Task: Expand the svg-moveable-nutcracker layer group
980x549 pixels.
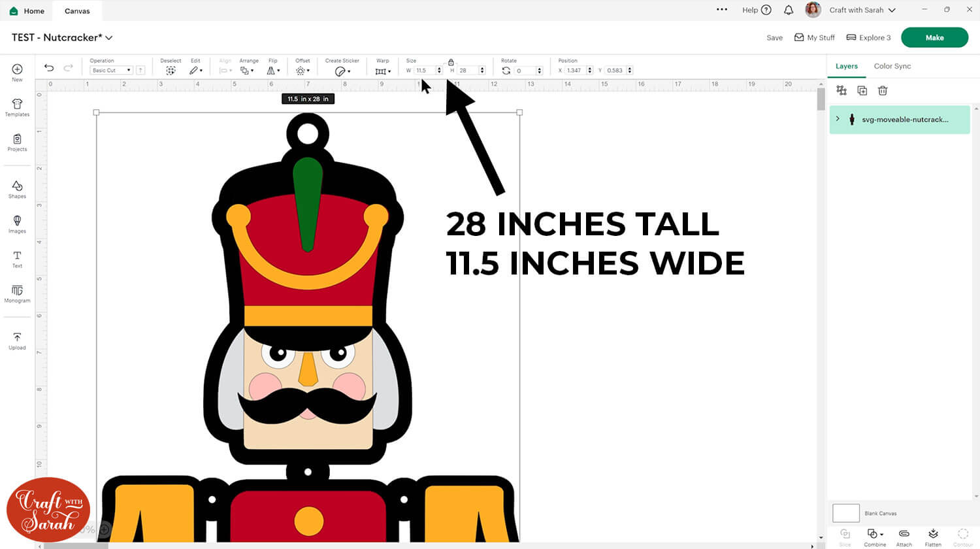Action: [838, 119]
